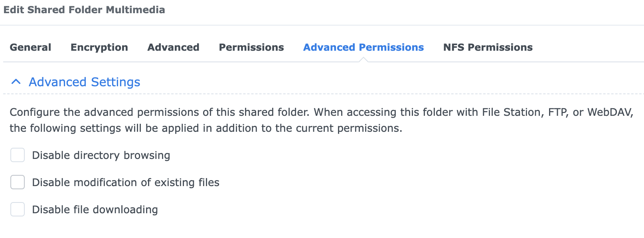Collapse Advanced Settings using the chevron icon
644x238 pixels.
click(x=16, y=82)
